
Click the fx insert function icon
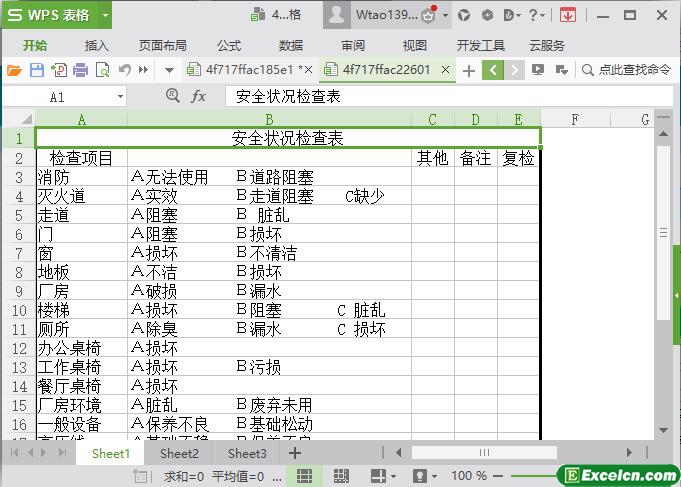tap(198, 96)
